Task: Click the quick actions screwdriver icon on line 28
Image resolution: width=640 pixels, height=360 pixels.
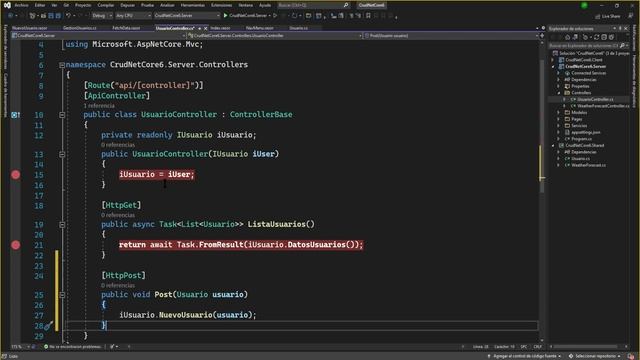Action: [x=48, y=326]
